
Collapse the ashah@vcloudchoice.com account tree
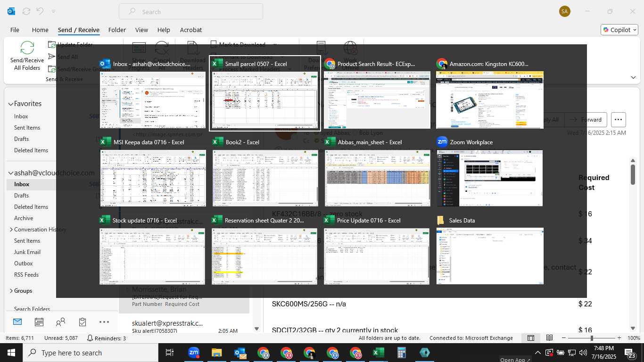click(x=10, y=173)
